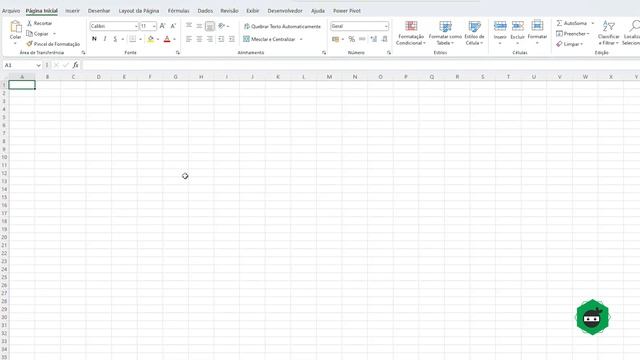Image resolution: width=640 pixels, height=360 pixels.
Task: Activate Pincel de Formatação format painter
Action: click(x=53, y=44)
